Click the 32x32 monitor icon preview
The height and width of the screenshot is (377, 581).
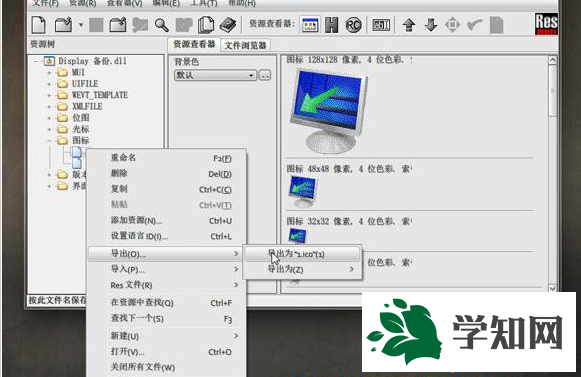click(x=297, y=235)
